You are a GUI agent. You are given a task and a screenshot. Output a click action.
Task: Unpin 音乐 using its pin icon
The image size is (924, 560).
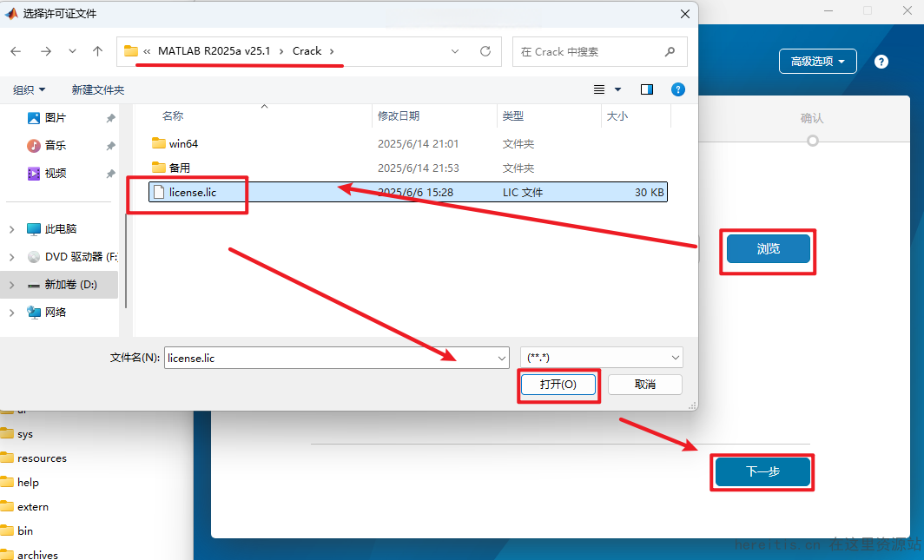[x=111, y=146]
